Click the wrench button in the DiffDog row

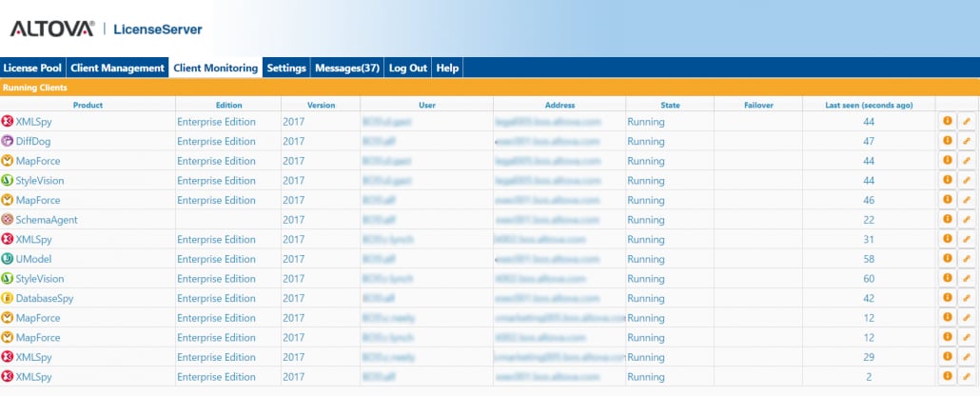coord(967,141)
